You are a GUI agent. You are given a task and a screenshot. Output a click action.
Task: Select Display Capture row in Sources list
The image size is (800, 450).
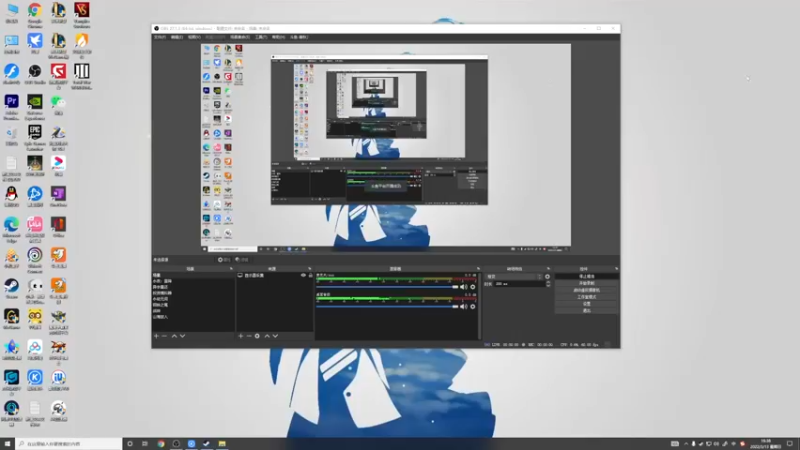click(274, 276)
